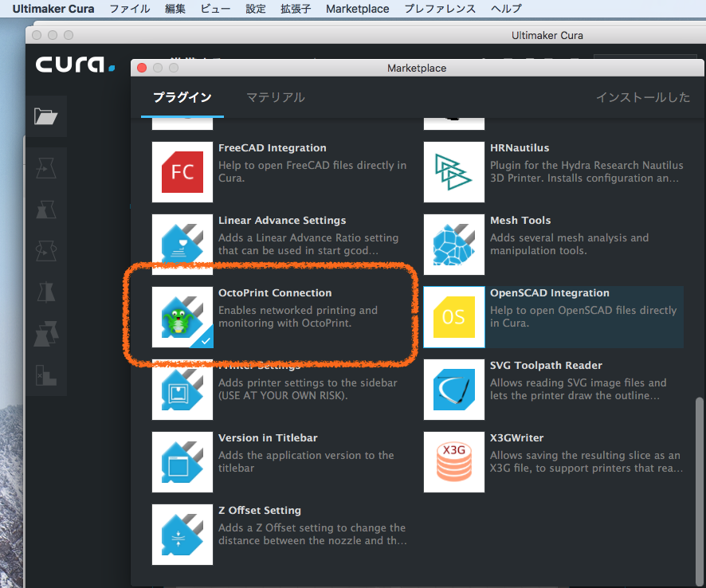Click the HRNautilus title

(520, 147)
